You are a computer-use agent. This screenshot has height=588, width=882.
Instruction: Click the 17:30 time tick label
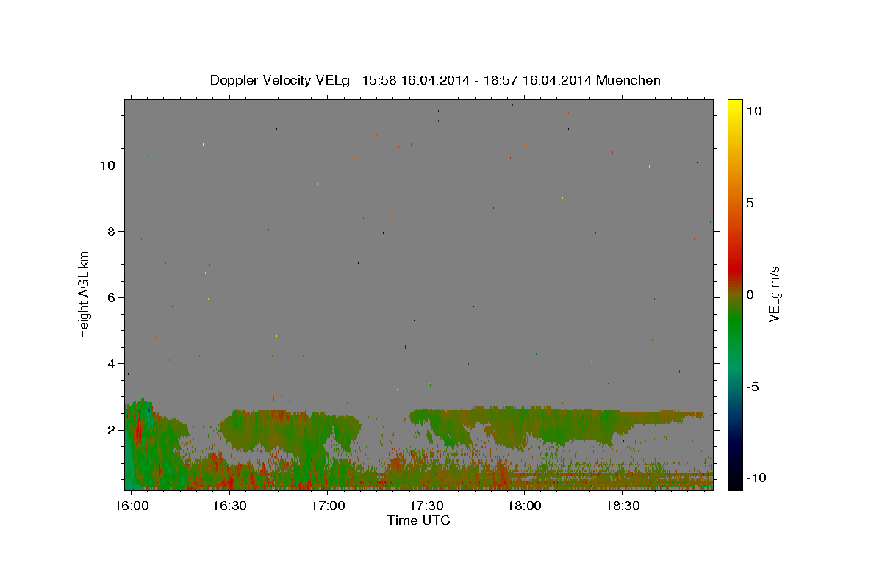(x=426, y=506)
